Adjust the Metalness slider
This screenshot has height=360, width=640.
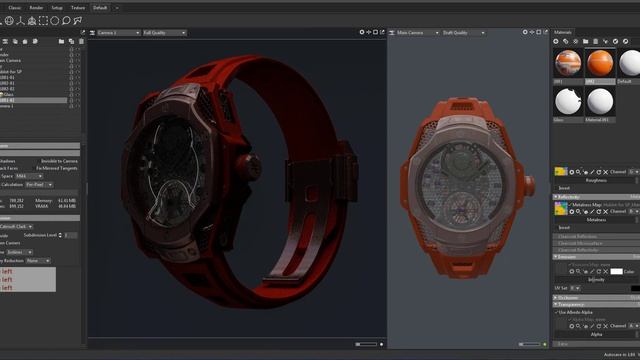pos(596,220)
